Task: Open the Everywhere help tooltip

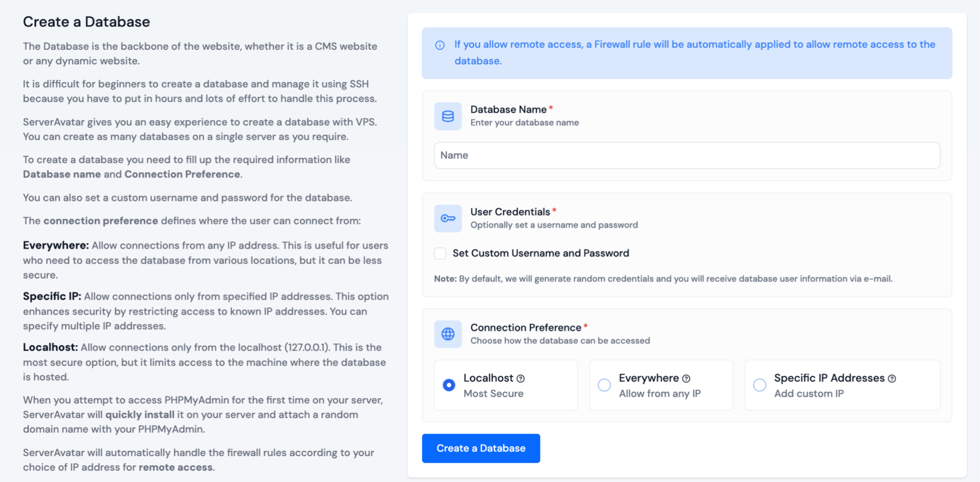Action: pyautogui.click(x=685, y=378)
